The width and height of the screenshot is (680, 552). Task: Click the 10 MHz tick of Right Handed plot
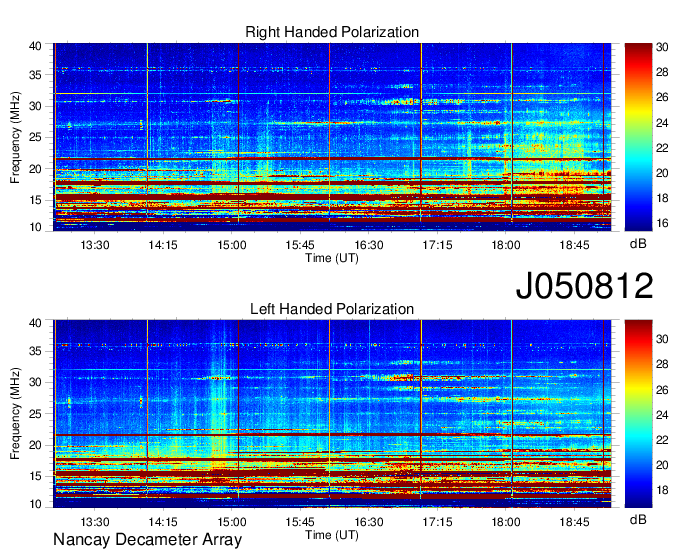35,227
